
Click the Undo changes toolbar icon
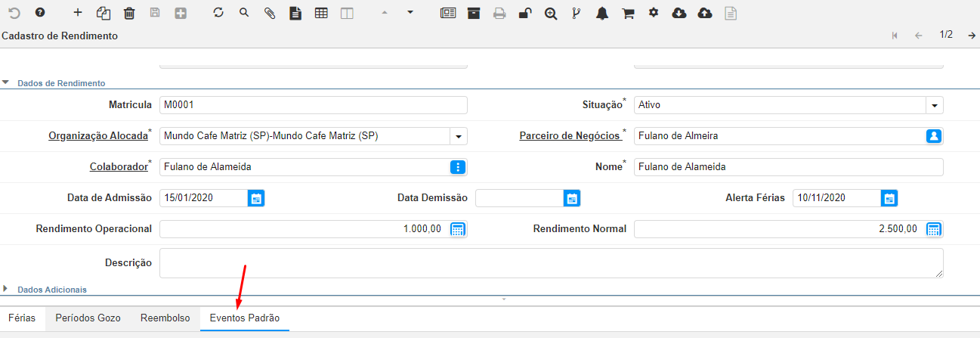click(x=14, y=13)
